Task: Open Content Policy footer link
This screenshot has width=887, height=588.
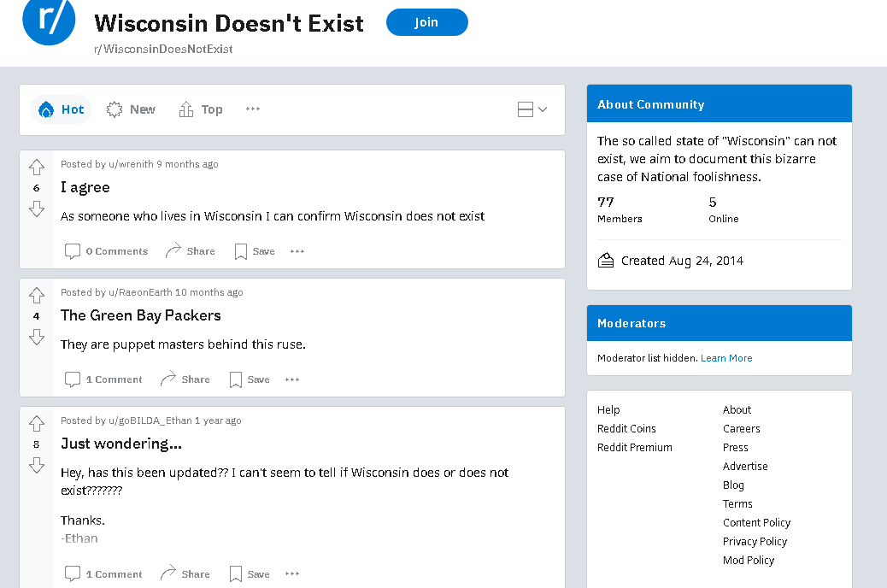Action: [756, 522]
